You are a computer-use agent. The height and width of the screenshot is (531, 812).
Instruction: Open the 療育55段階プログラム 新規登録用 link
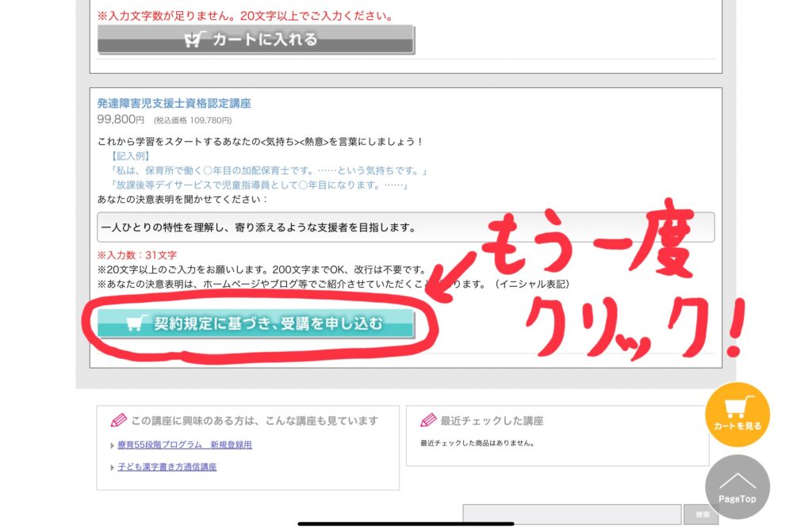pyautogui.click(x=184, y=445)
